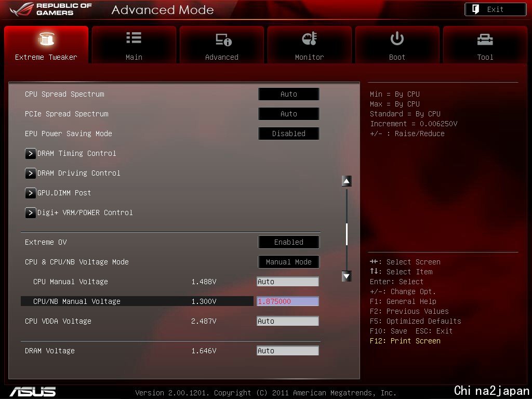This screenshot has width=532, height=399.
Task: Open the Tool tab
Action: pos(485,45)
